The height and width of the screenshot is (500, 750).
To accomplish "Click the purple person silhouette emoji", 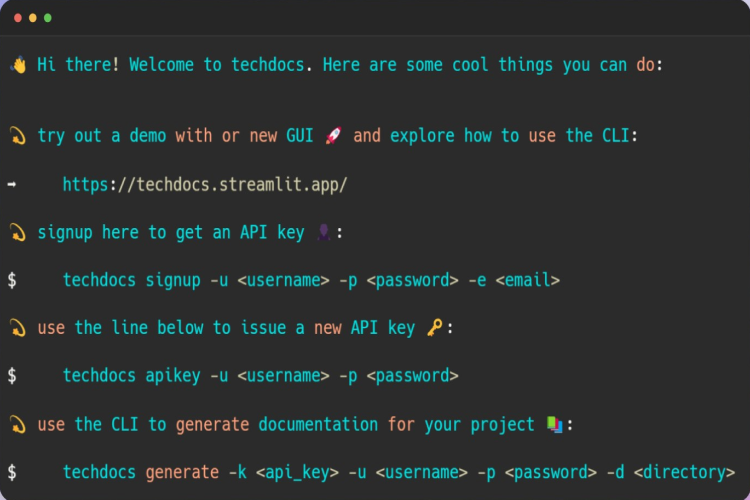I will pos(324,232).
